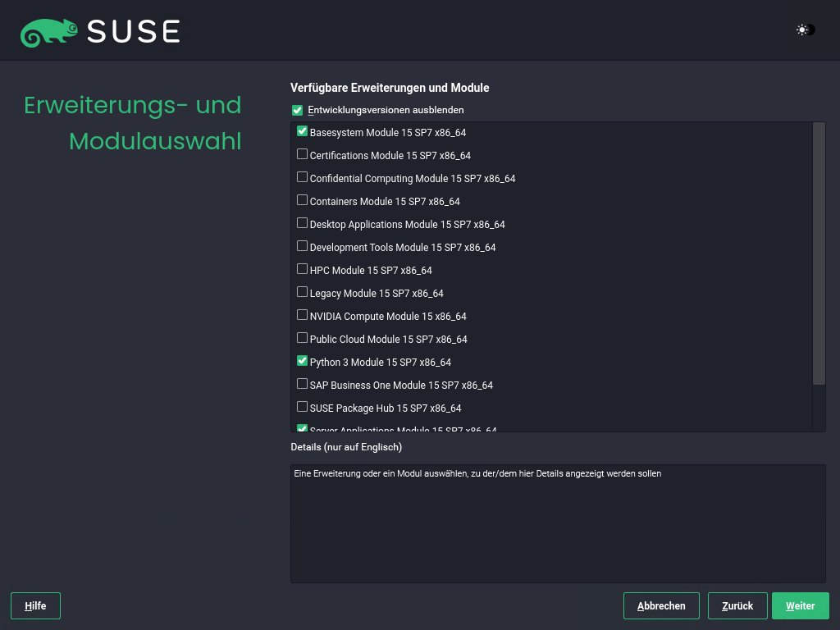This screenshot has height=630, width=840.
Task: Open help with the Hilfe button
Action: click(35, 606)
